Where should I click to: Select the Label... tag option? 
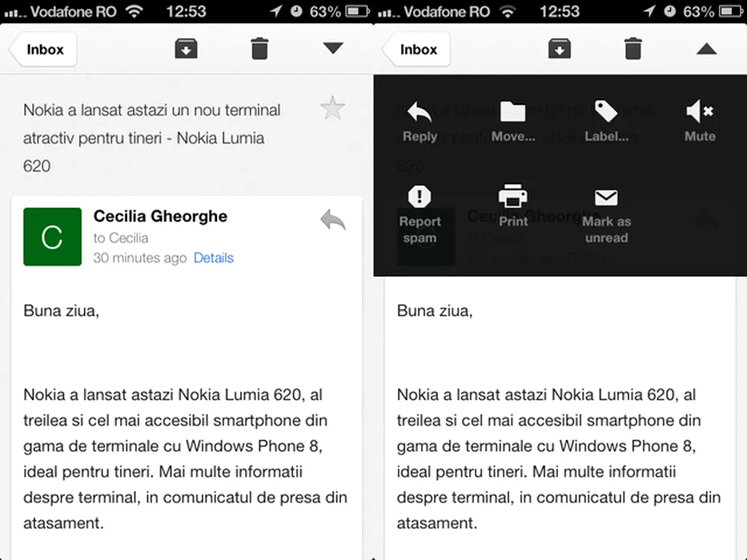pyautogui.click(x=606, y=122)
